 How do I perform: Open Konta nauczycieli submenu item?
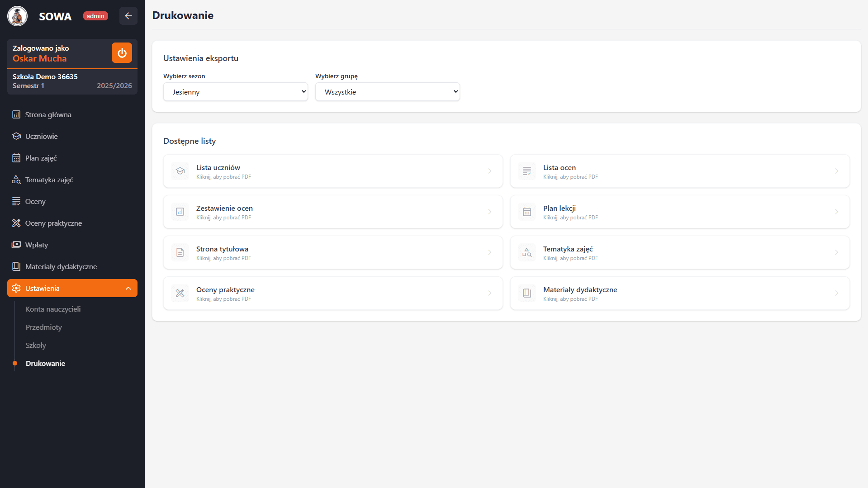pyautogui.click(x=53, y=309)
